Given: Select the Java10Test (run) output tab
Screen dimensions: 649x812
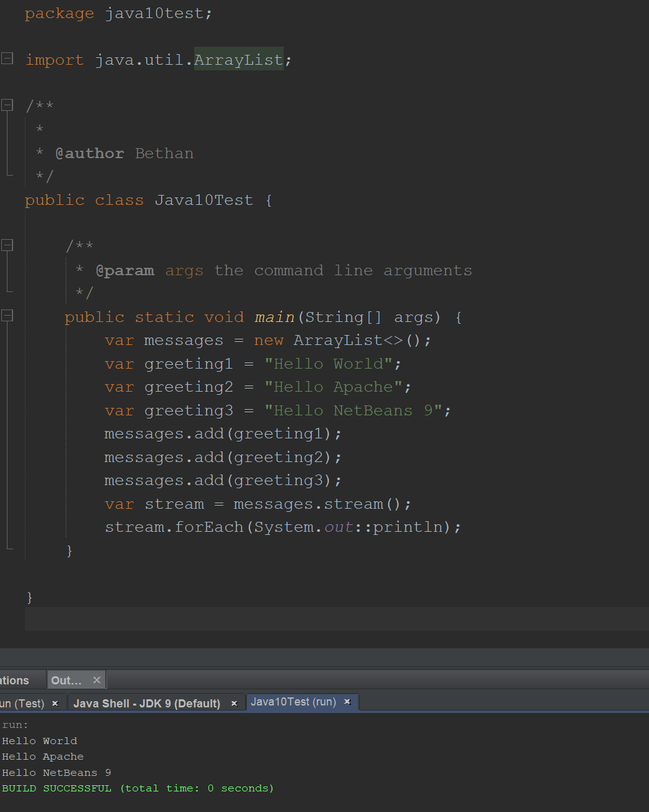Looking at the screenshot, I should pyautogui.click(x=295, y=702).
